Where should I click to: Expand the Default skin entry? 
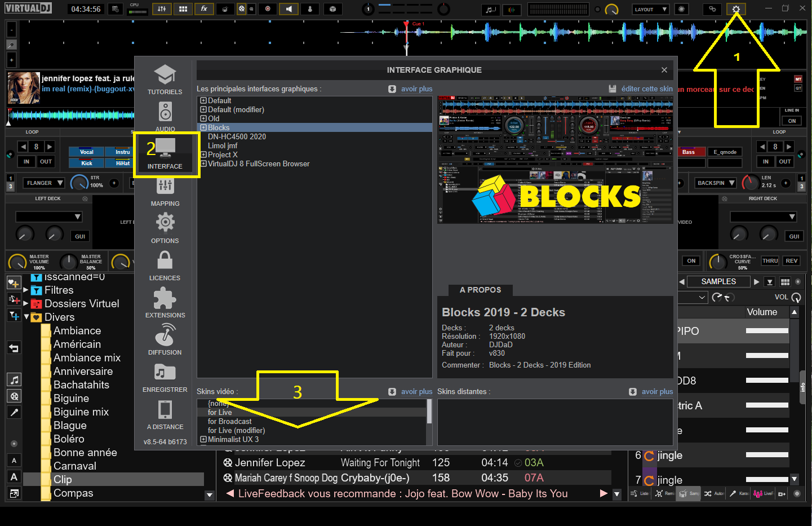[203, 101]
